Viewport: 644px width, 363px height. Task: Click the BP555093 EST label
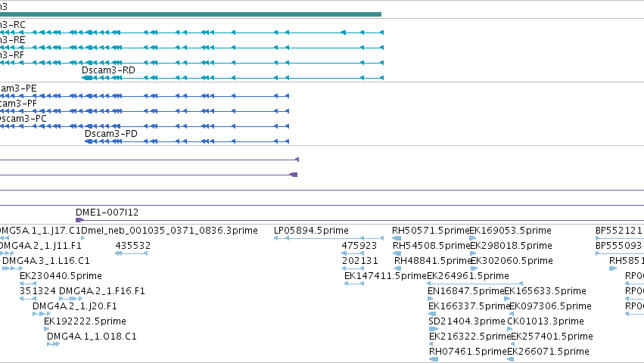(619, 246)
